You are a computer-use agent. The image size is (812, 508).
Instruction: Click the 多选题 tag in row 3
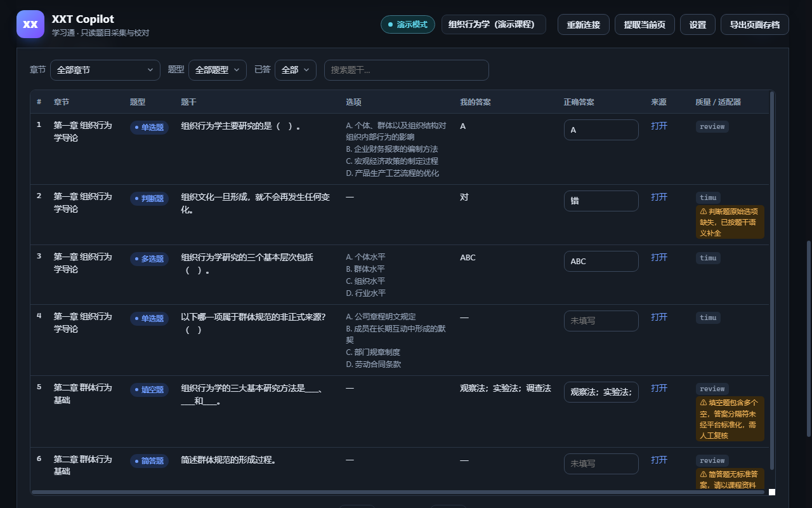[149, 259]
